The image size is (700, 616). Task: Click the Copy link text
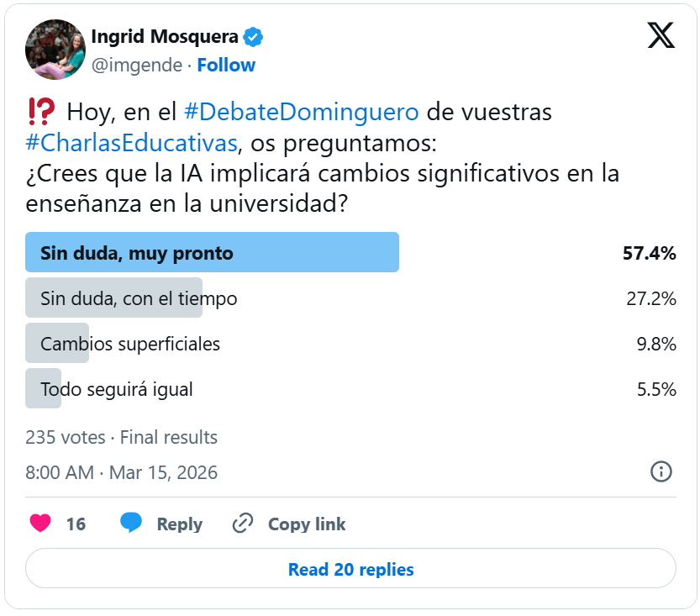tap(307, 524)
